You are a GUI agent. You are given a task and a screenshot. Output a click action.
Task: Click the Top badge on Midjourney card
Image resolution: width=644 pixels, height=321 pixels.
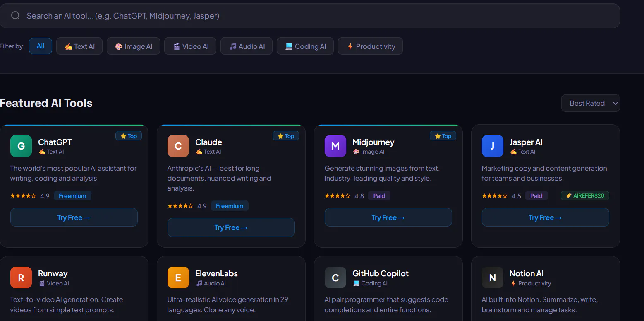coord(443,136)
